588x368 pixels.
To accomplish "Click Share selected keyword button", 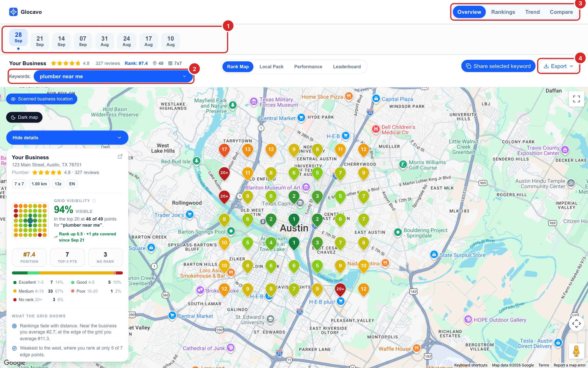I will (498, 66).
